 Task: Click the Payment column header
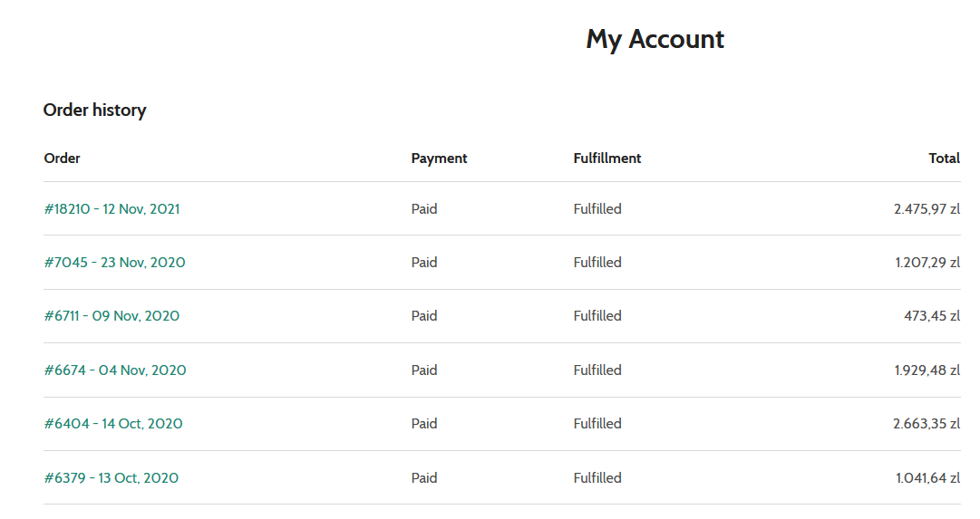439,159
